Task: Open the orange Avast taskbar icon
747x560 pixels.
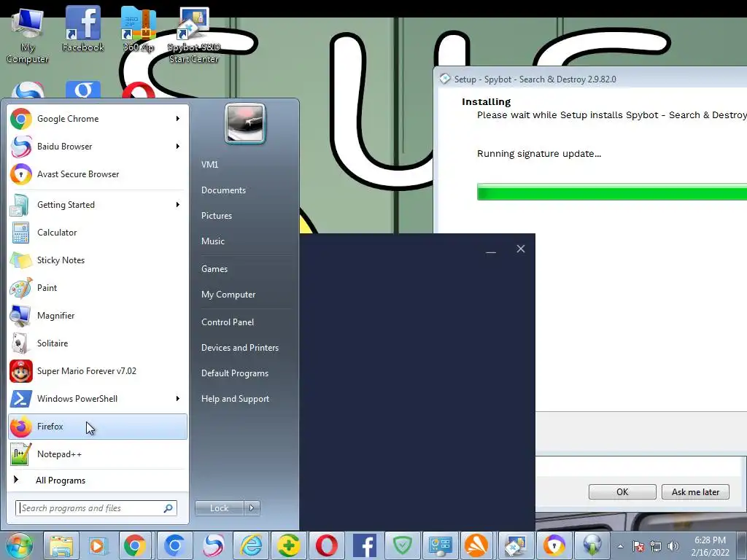Action: click(x=477, y=545)
